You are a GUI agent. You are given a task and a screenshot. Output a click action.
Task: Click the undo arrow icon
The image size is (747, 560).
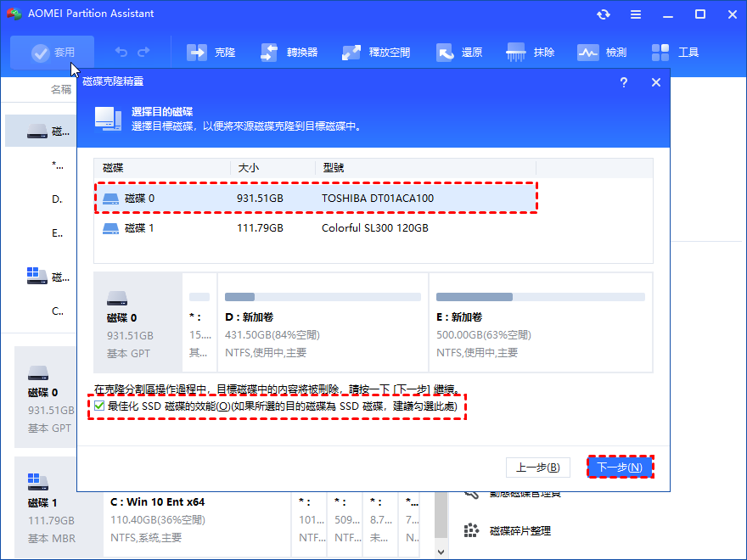[121, 52]
